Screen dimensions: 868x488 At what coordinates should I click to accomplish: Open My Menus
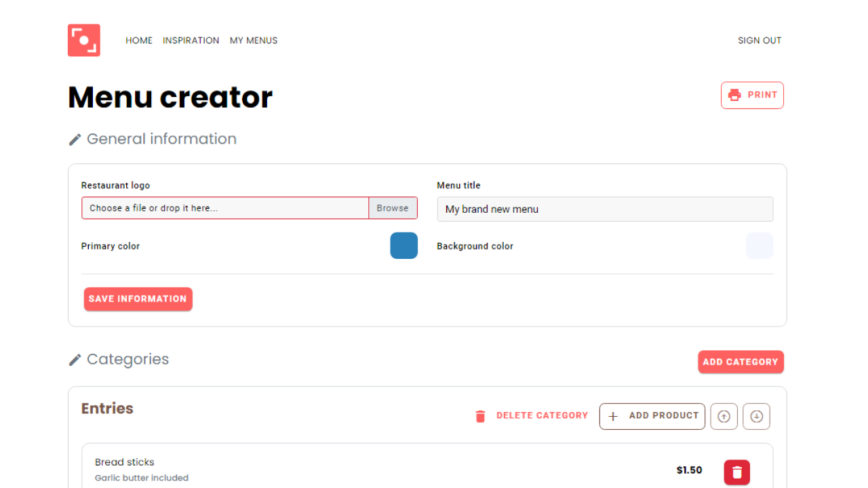254,41
